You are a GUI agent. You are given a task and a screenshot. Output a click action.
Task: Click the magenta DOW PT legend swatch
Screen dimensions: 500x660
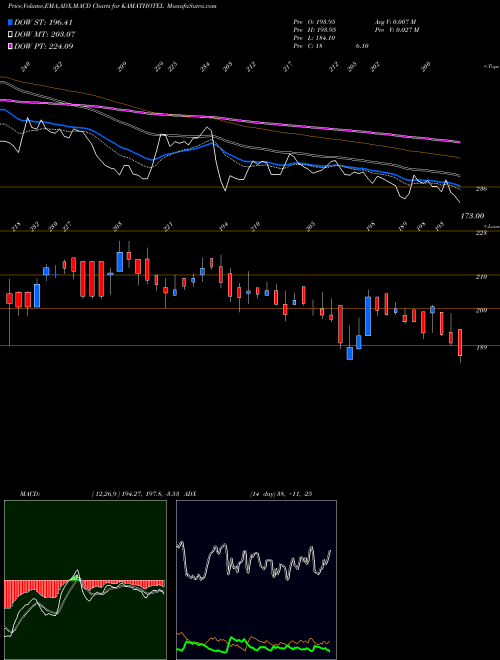click(x=10, y=46)
